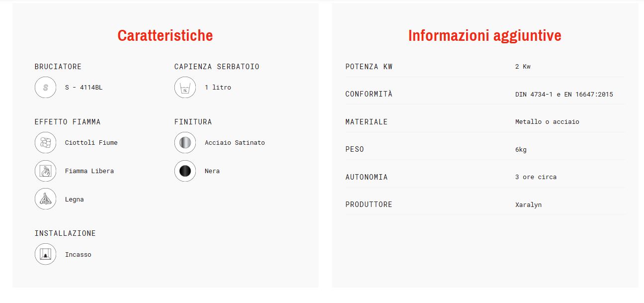Select the Autonomia 3 ore circa value
The width and height of the screenshot is (644, 303).
(x=536, y=177)
